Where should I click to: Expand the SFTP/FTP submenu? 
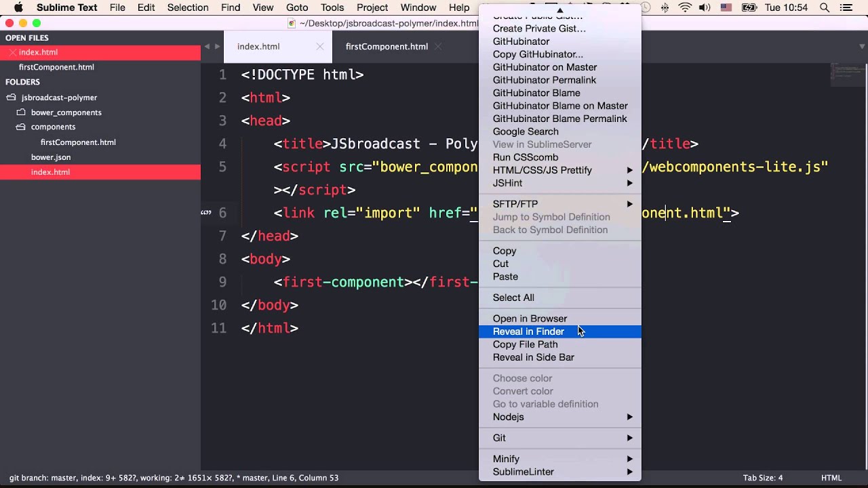coord(630,204)
